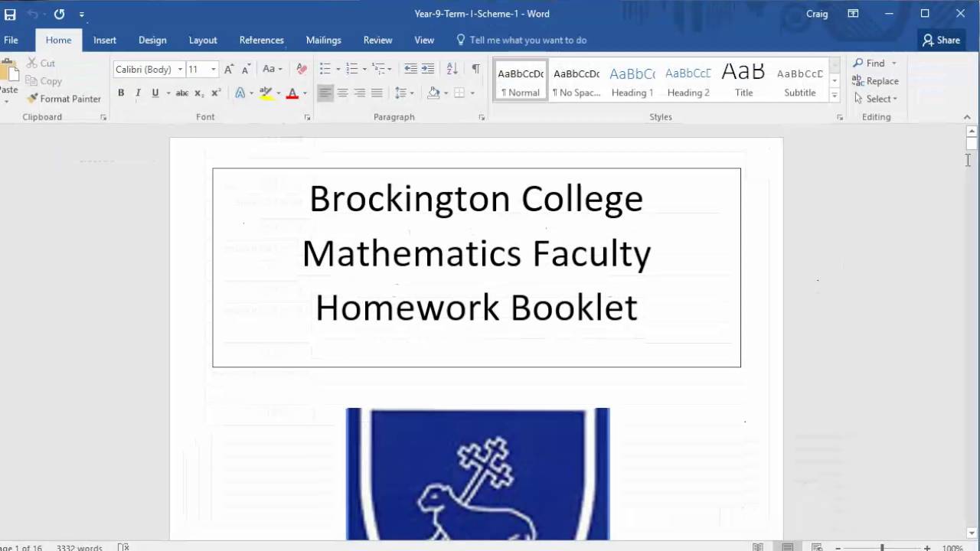
Task: Click the Print Layout view icon
Action: click(788, 547)
